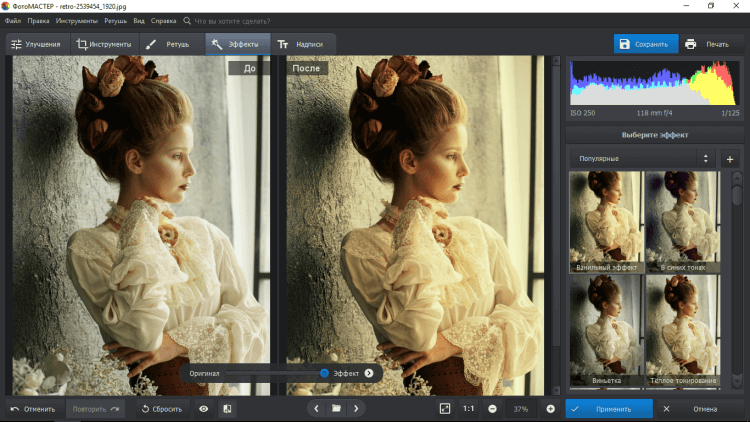Zoom out with the minus icon
750x422 pixels.
point(492,409)
